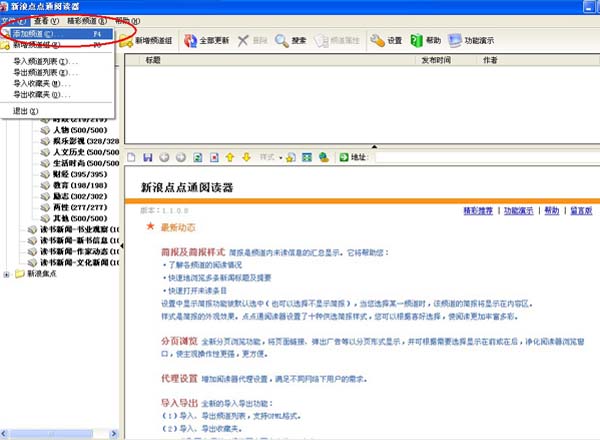Click 导入频道列表 menu entry
This screenshot has height=440, width=600.
[x=57, y=61]
